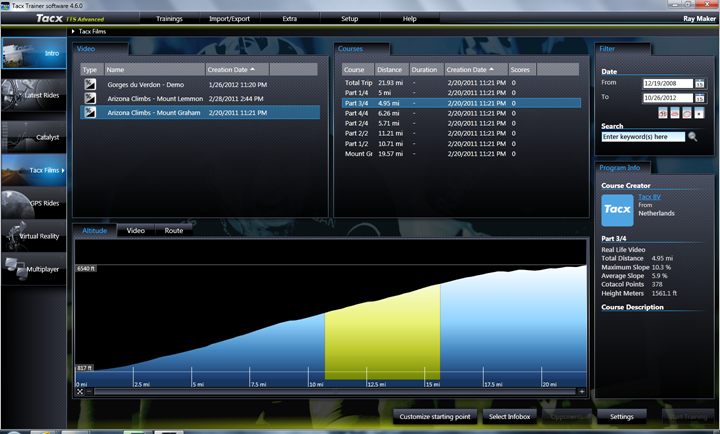
Task: Click the magnifying glass search icon
Action: pyautogui.click(x=692, y=137)
